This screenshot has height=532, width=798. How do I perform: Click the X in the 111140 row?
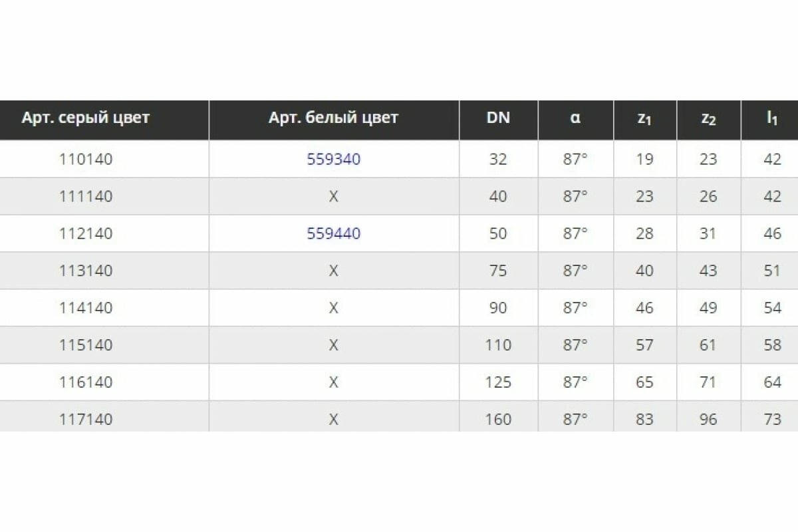click(334, 197)
